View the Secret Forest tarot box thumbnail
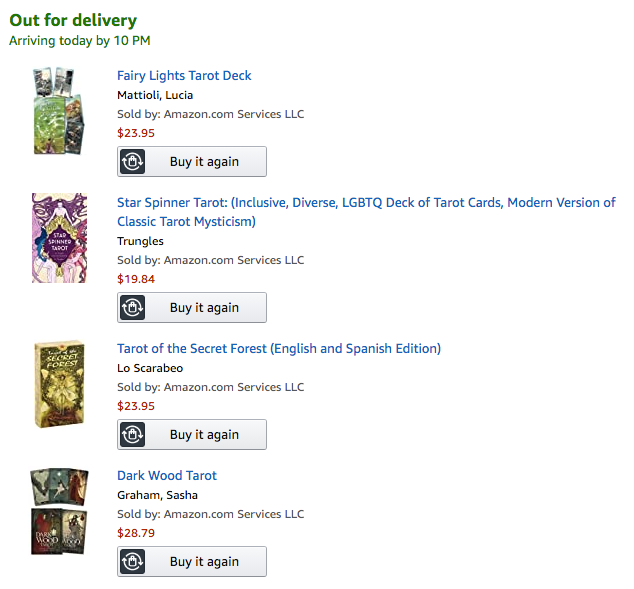This screenshot has width=634, height=589. [59, 384]
